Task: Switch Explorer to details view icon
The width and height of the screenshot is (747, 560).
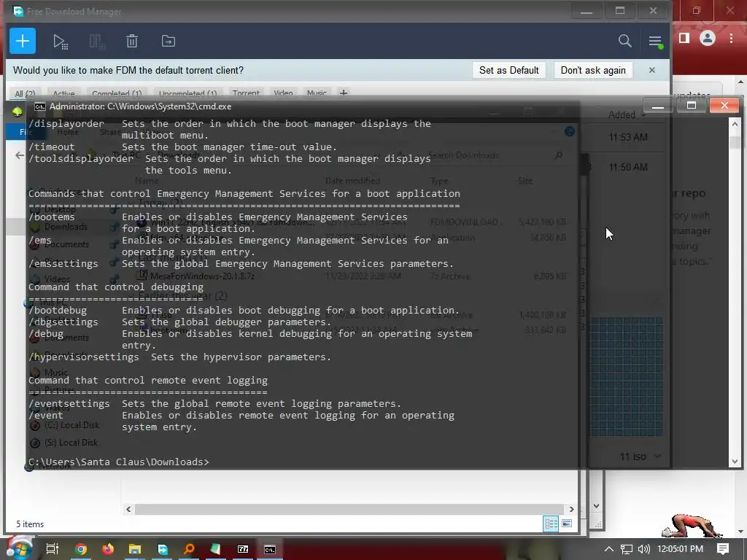Action: (x=551, y=524)
